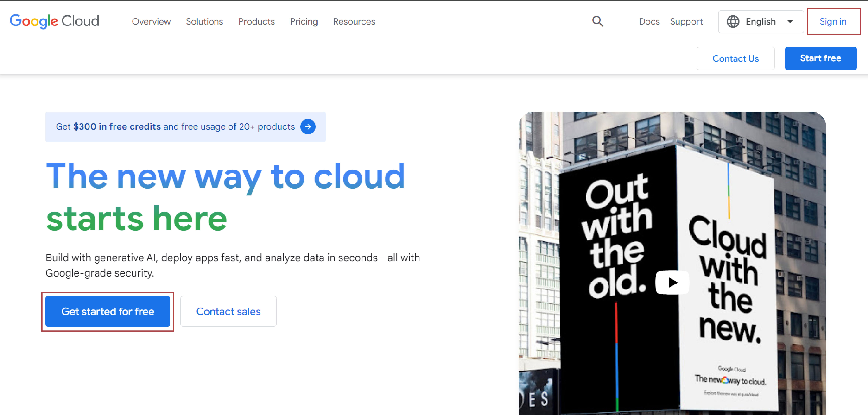The height and width of the screenshot is (415, 868).
Task: Expand the English language dropdown arrow
Action: click(790, 21)
